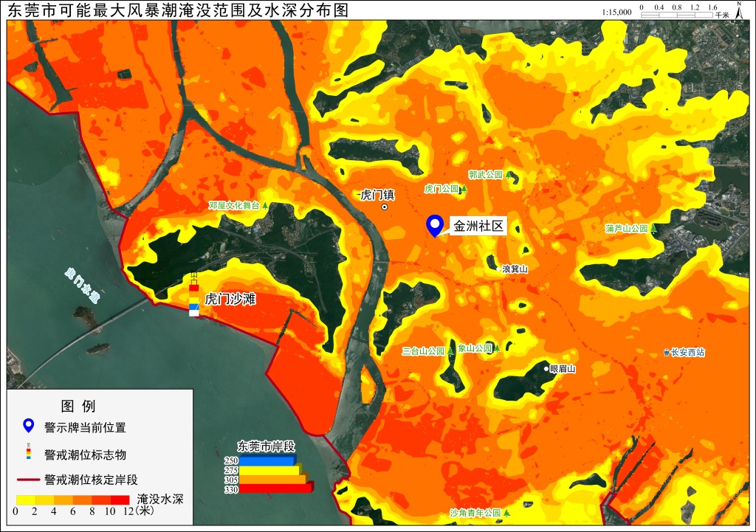Click the tree icon next to 象山公园
Screen dimensions: 756x532
pos(497,348)
